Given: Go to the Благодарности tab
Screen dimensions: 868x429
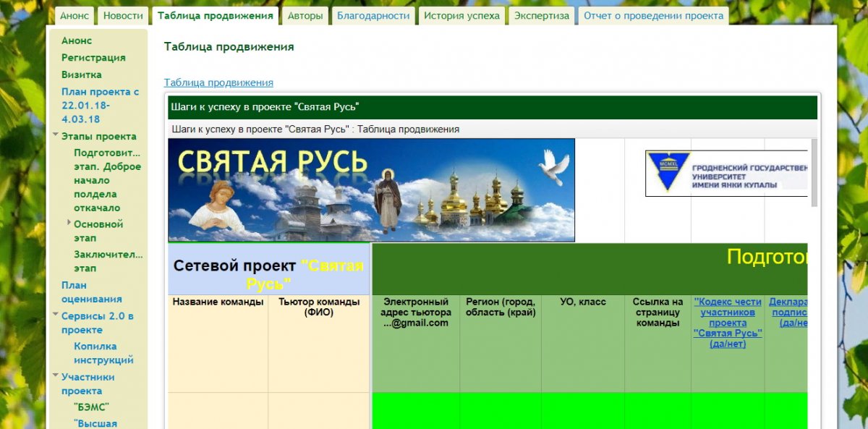Looking at the screenshot, I should coord(373,16).
